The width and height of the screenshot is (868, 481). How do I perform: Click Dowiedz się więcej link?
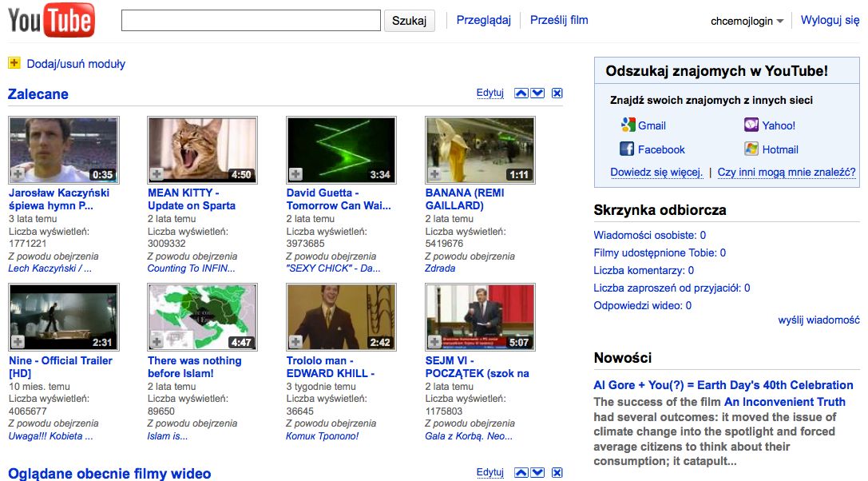pyautogui.click(x=656, y=172)
